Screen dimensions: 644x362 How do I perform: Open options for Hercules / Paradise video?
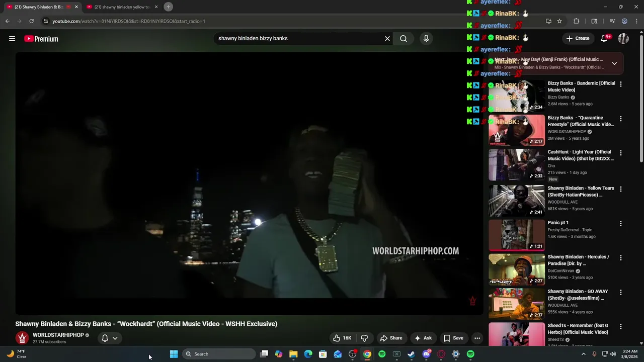pos(620,258)
